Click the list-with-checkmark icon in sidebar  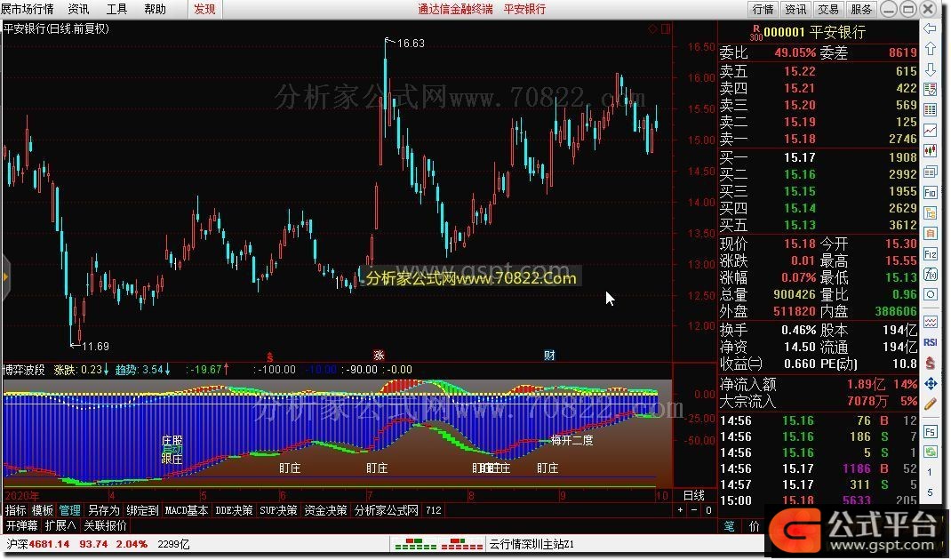tap(930, 90)
